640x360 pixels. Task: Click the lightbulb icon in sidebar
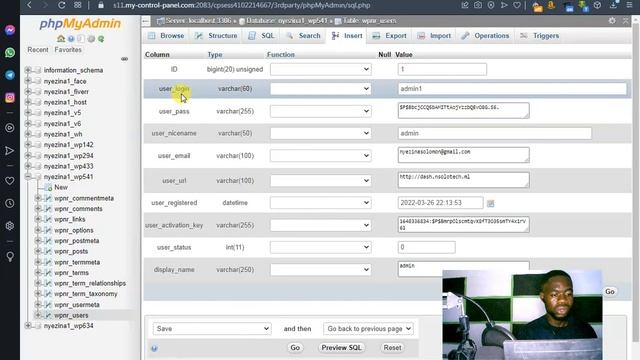point(10,256)
